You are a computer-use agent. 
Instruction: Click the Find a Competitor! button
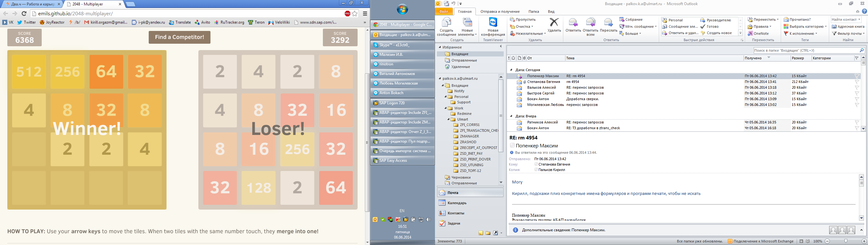[179, 37]
